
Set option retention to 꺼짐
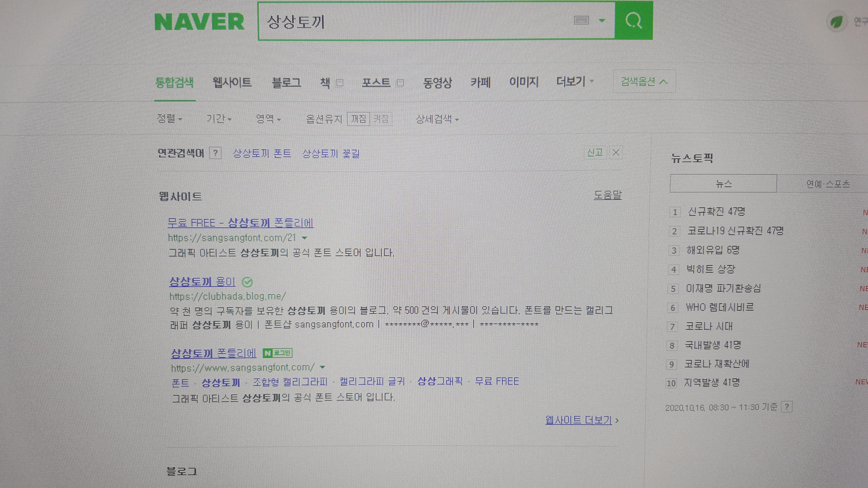358,119
